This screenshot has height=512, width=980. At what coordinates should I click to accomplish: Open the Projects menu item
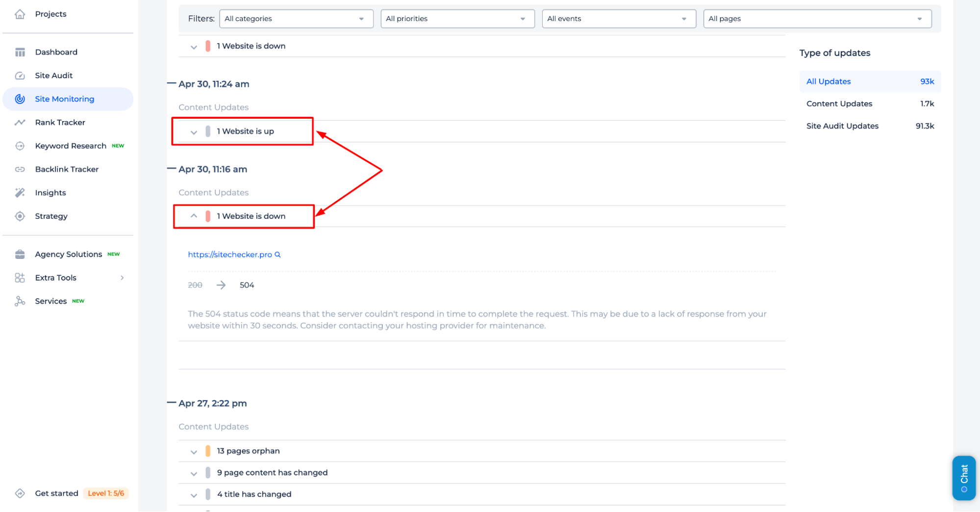(50, 14)
